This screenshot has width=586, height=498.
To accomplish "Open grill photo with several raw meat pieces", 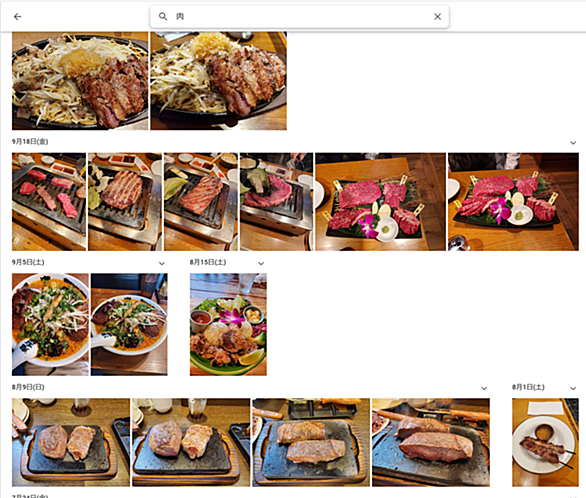I will (x=49, y=201).
